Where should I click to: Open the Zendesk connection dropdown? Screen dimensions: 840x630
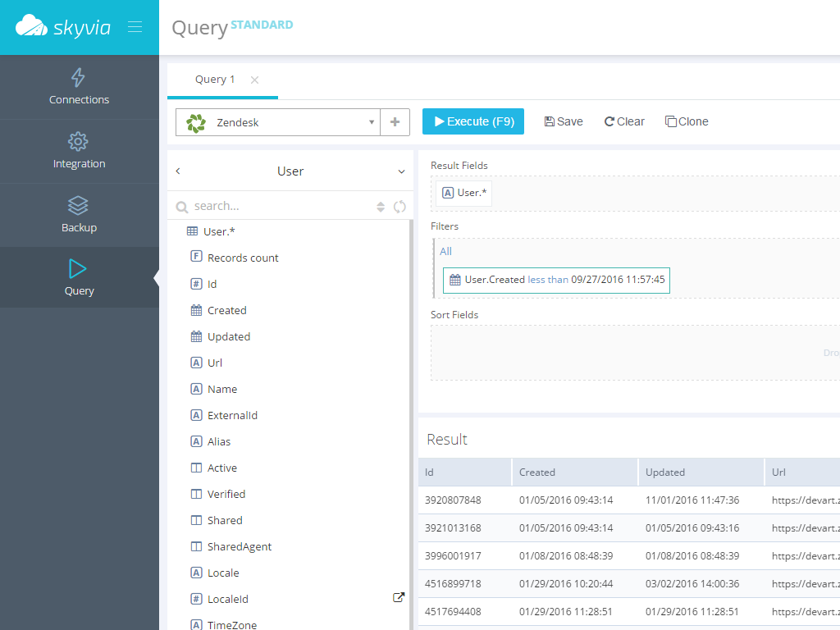click(371, 122)
